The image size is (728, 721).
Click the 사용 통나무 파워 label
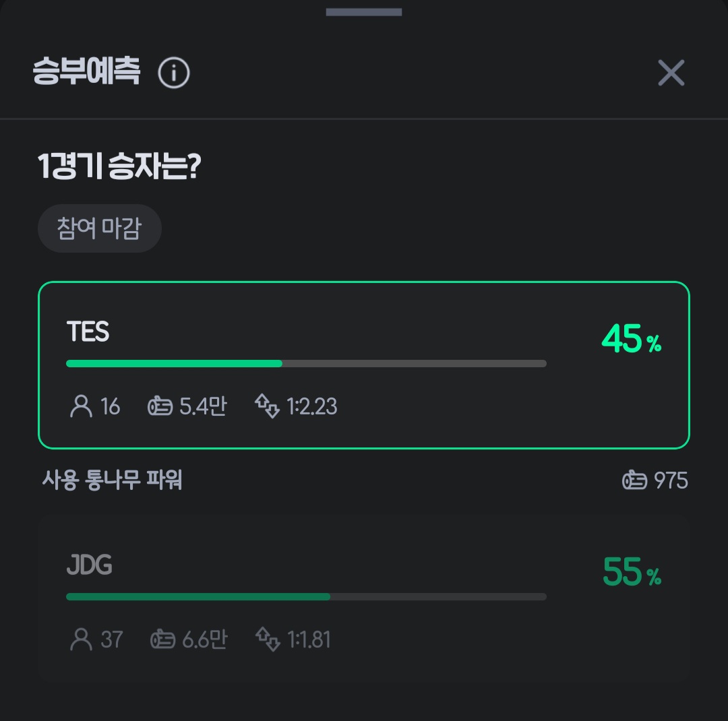coord(112,480)
